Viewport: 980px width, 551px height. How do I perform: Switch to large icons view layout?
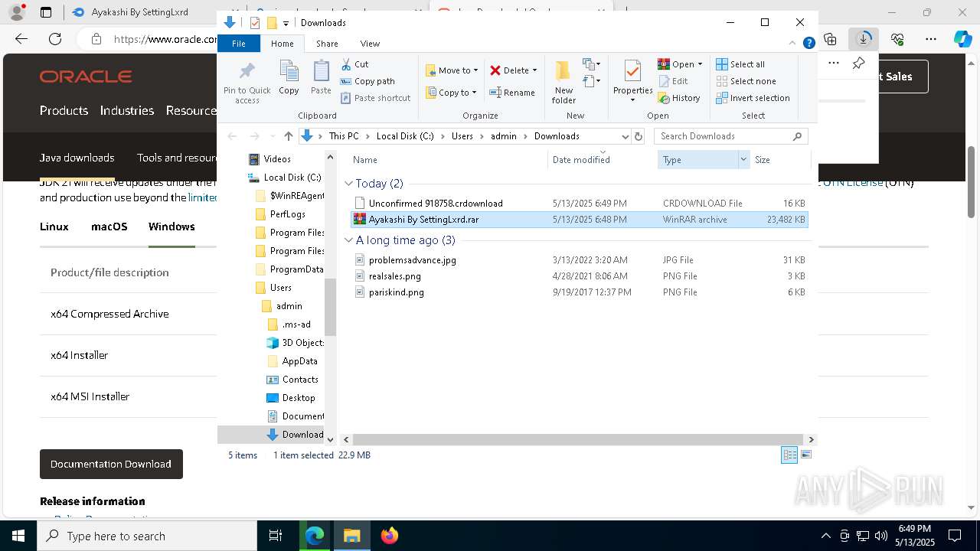pos(805,455)
